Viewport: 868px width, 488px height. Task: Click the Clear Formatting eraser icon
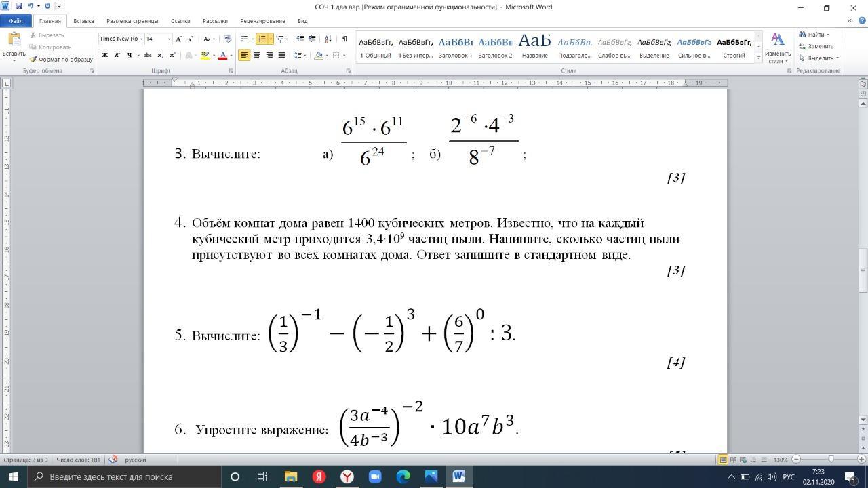tap(228, 39)
